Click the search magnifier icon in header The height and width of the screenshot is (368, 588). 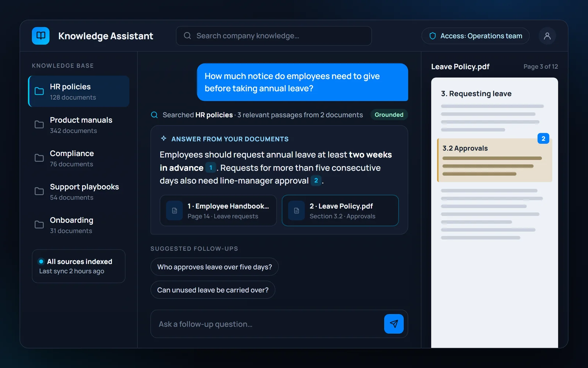pos(187,36)
